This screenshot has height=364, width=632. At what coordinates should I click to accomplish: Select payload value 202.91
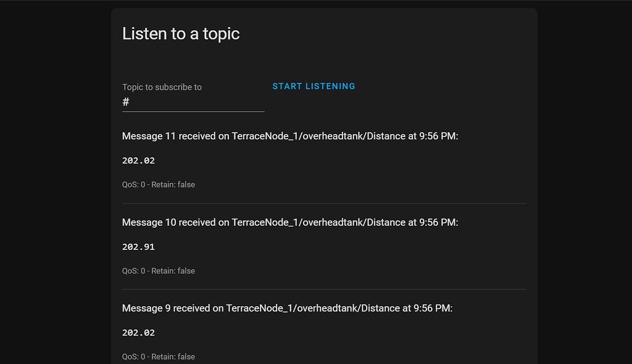pos(138,247)
